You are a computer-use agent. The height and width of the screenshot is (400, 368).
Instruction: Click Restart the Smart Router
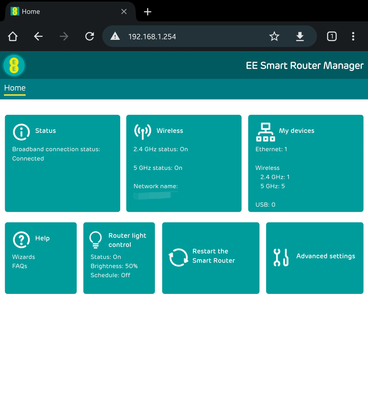click(x=214, y=256)
